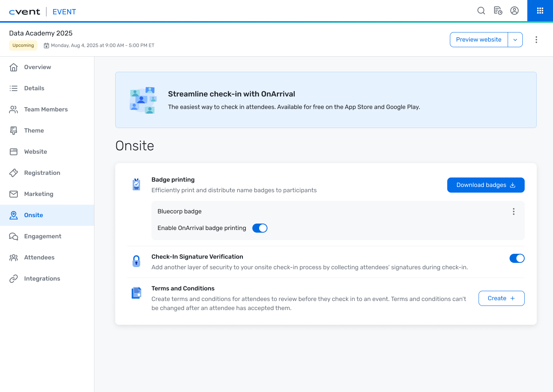Expand the Preview website dropdown arrow

tap(515, 40)
